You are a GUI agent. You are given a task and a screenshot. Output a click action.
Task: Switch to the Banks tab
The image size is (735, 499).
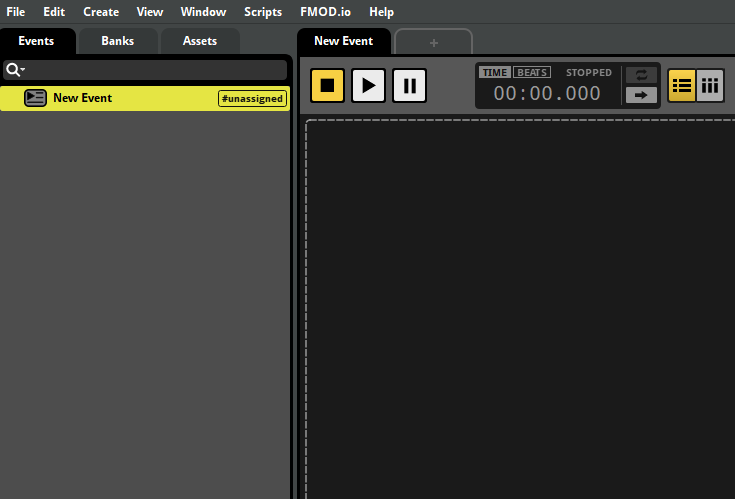tap(118, 41)
